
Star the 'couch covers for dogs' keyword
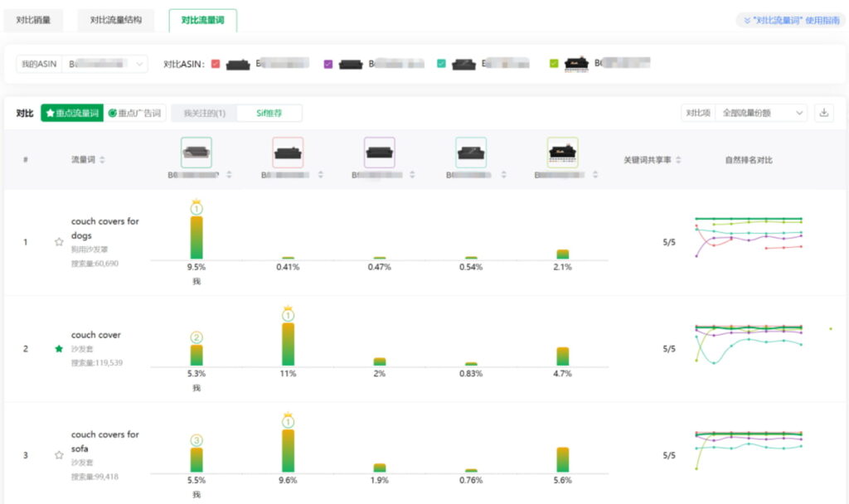[59, 242]
